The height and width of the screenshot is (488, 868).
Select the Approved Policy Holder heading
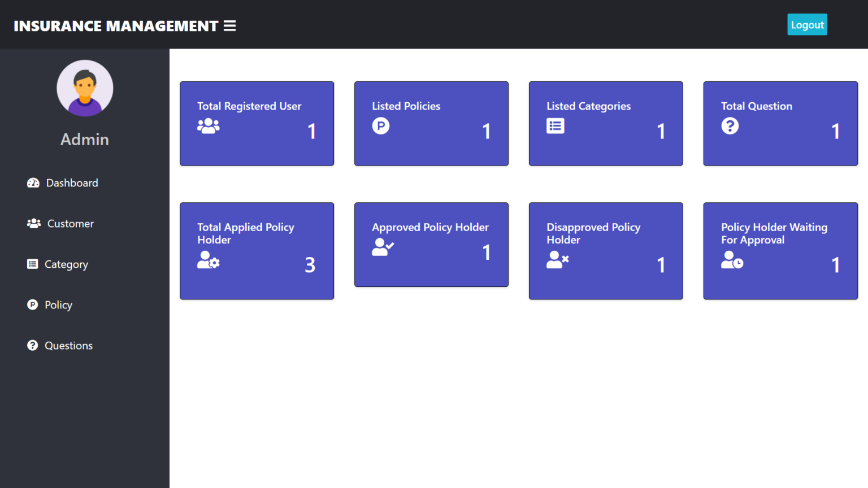[430, 227]
